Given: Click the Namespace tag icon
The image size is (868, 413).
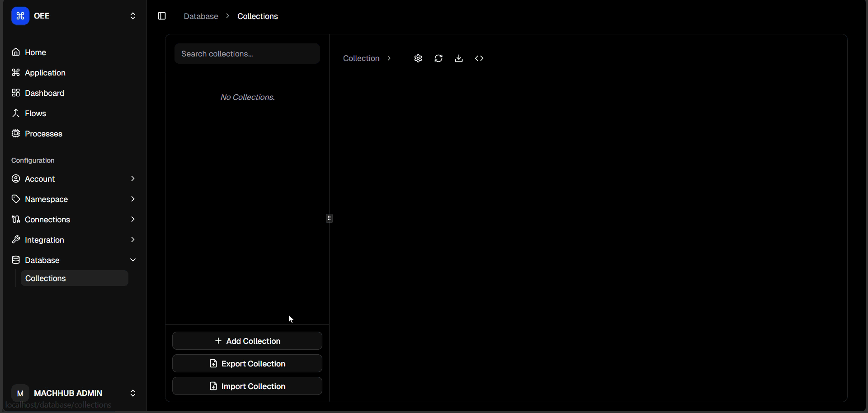Looking at the screenshot, I should (x=16, y=199).
